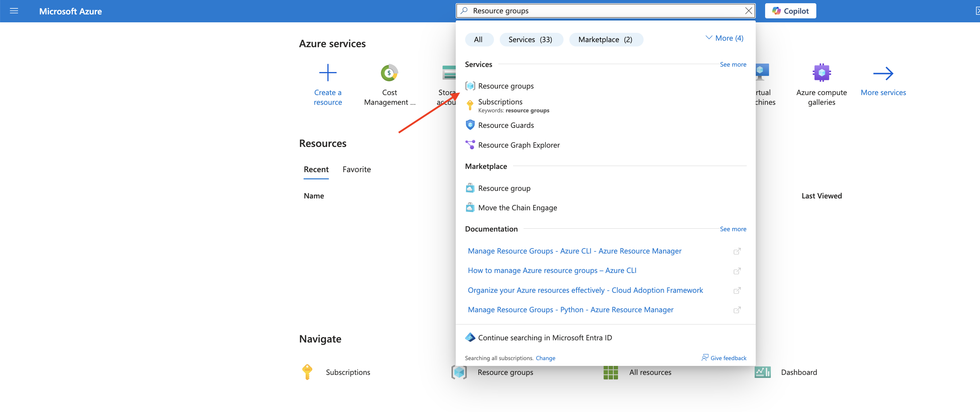Open Dashboard under Navigate

[786, 372]
